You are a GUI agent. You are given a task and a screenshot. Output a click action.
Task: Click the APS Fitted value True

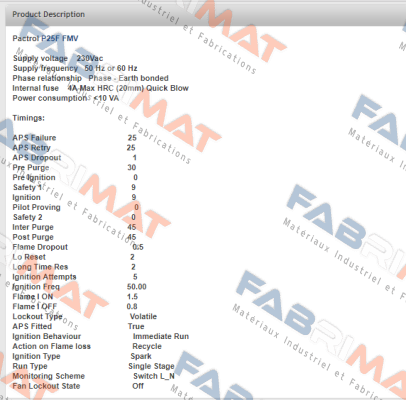coord(136,326)
